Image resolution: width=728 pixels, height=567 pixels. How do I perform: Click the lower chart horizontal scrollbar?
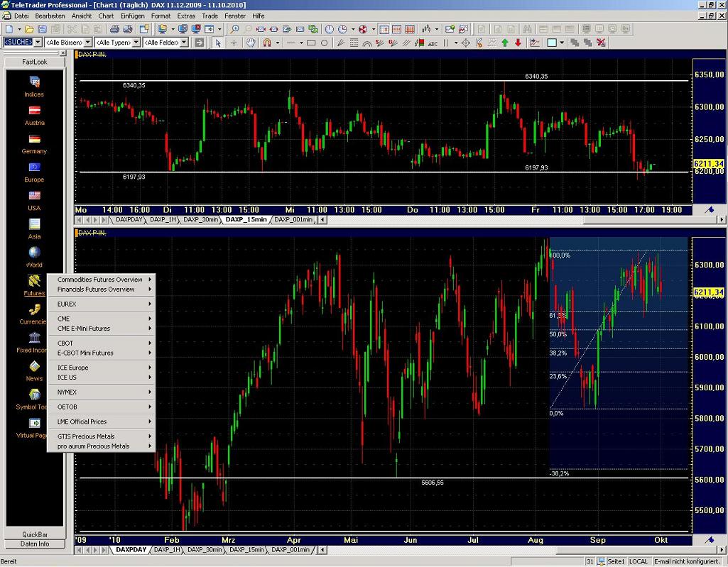click(523, 550)
